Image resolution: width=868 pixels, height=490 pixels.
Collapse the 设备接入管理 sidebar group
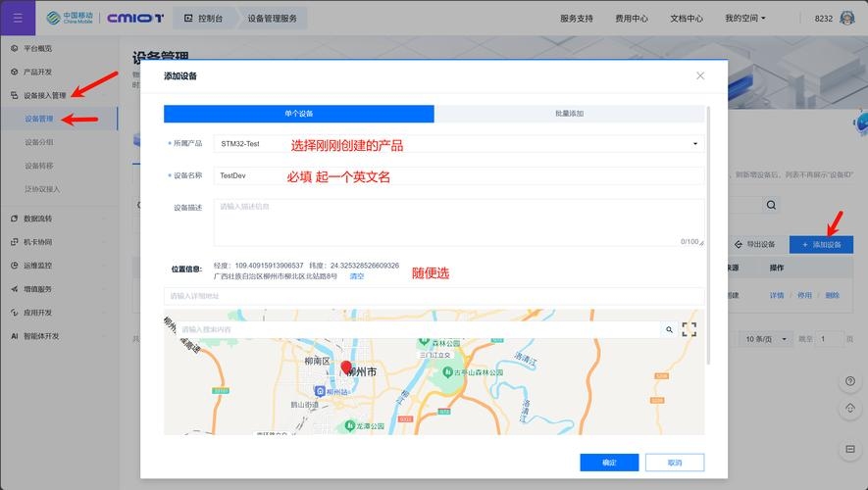[x=44, y=96]
